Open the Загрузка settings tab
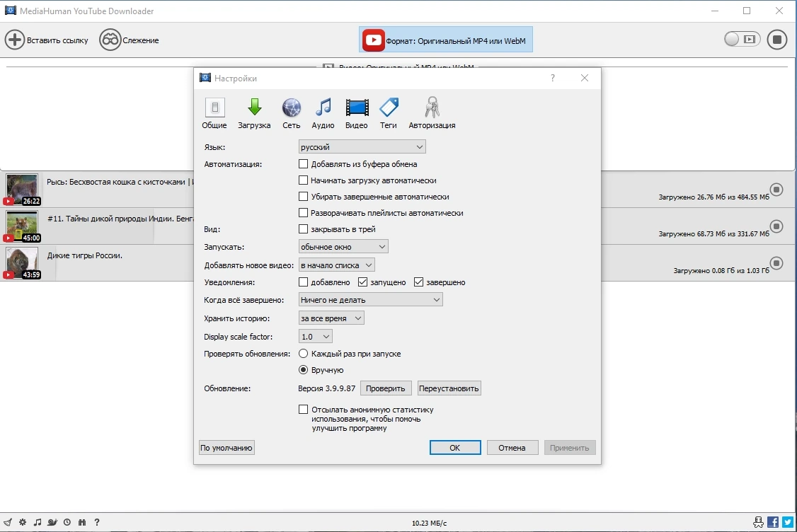Viewport: 797px width, 532px height. click(254, 112)
